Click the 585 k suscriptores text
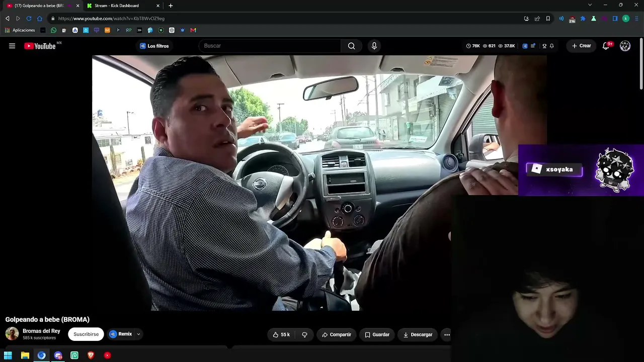The width and height of the screenshot is (644, 362). (x=39, y=338)
